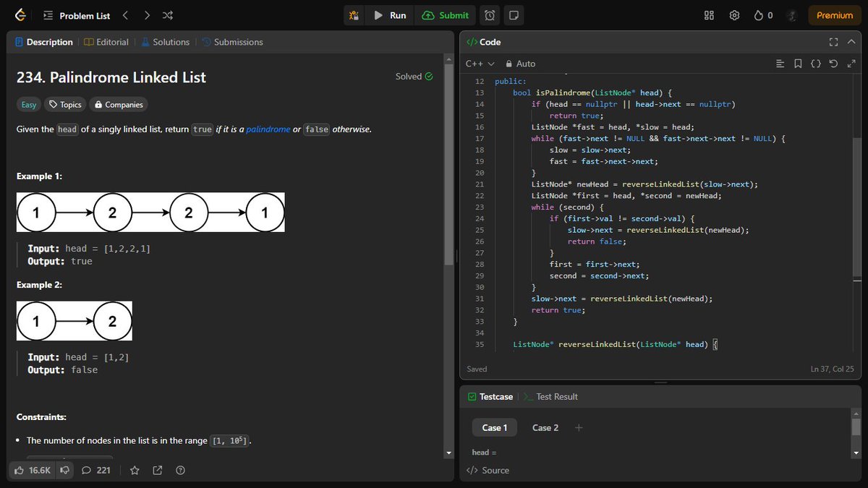The height and width of the screenshot is (488, 868).
Task: Dislike the problem with thumbs down
Action: 64,470
